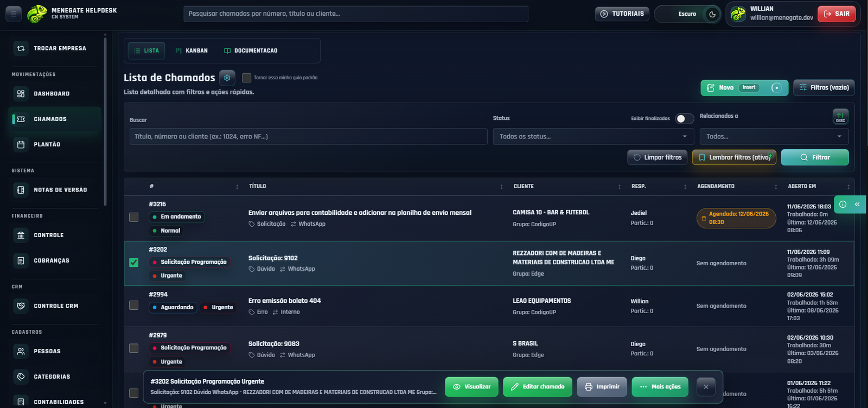Click the Limpar filtros button
Image resolution: width=868 pixels, height=408 pixels.
click(x=658, y=157)
